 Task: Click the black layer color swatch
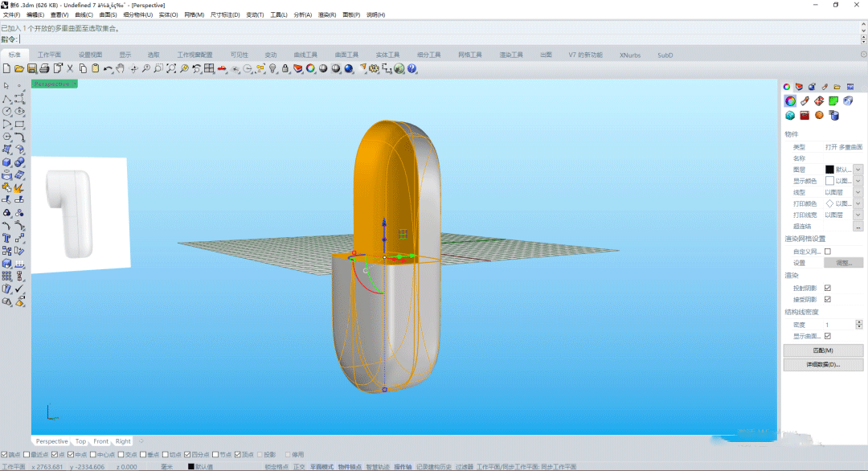[x=829, y=170]
